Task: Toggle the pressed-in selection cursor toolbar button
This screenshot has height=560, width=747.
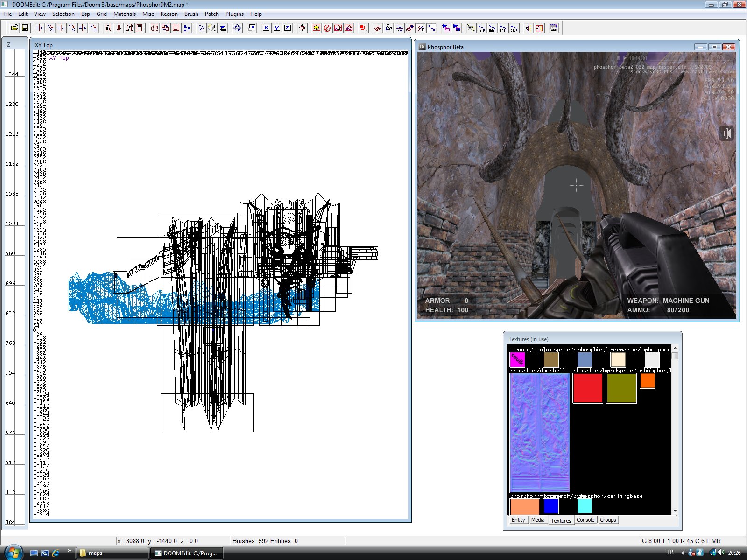Action: pyautogui.click(x=421, y=28)
